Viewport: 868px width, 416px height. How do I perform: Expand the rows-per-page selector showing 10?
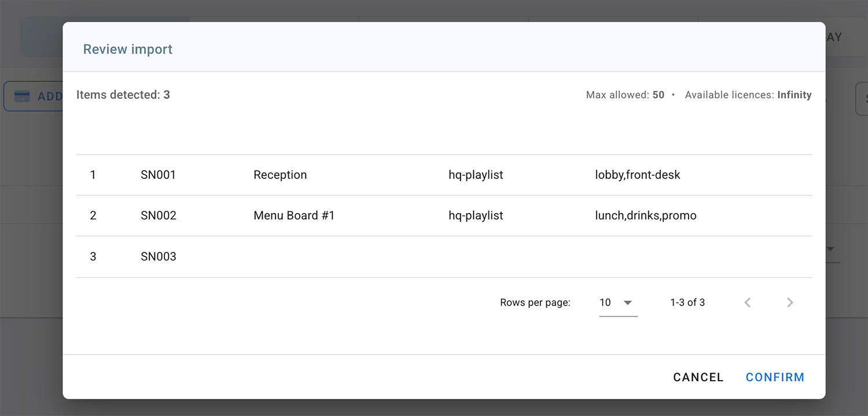tap(617, 302)
